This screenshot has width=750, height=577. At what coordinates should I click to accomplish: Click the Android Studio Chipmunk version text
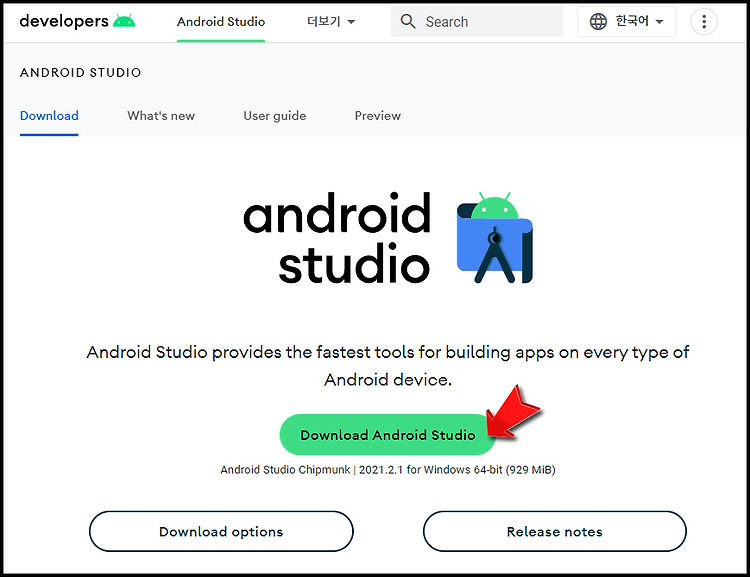click(387, 470)
